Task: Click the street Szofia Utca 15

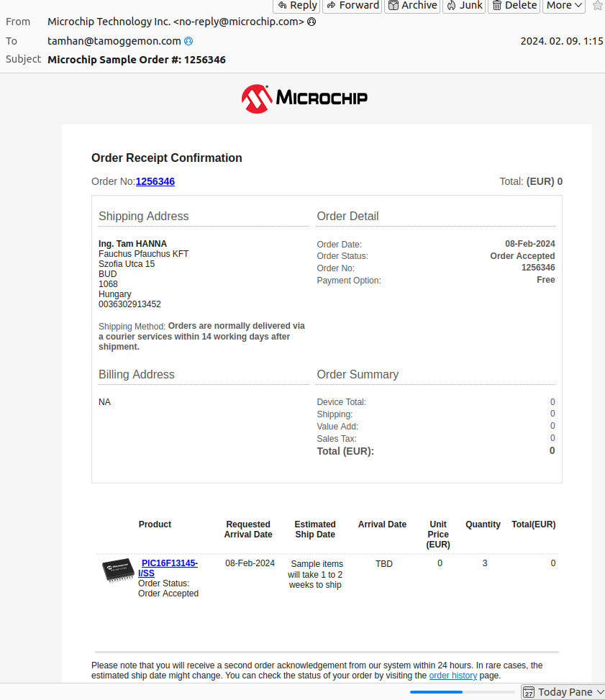Action: [127, 264]
